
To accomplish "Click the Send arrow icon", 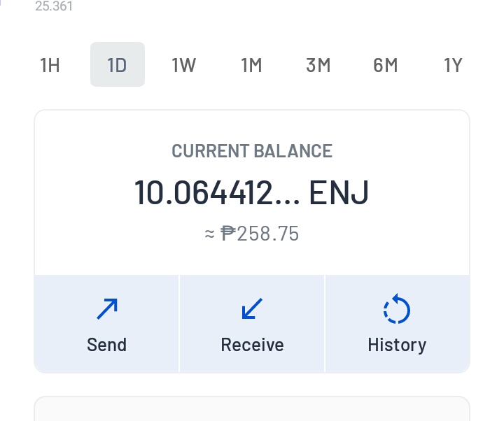I will 107,309.
